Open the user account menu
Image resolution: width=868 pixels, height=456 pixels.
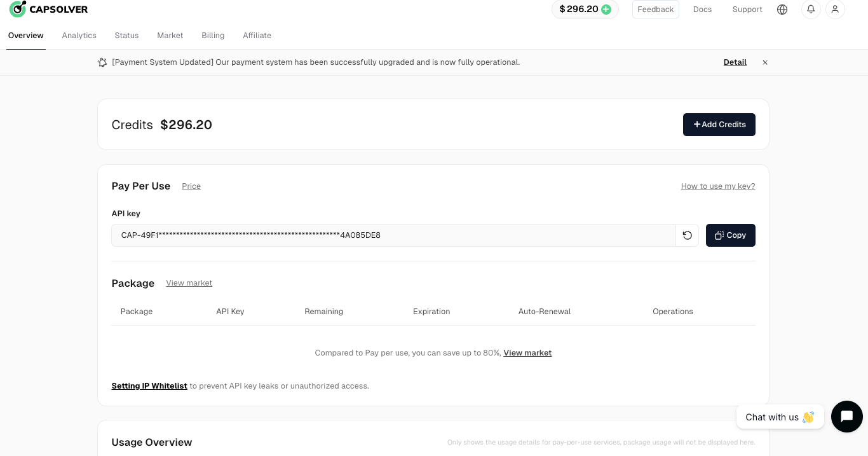[x=835, y=10]
